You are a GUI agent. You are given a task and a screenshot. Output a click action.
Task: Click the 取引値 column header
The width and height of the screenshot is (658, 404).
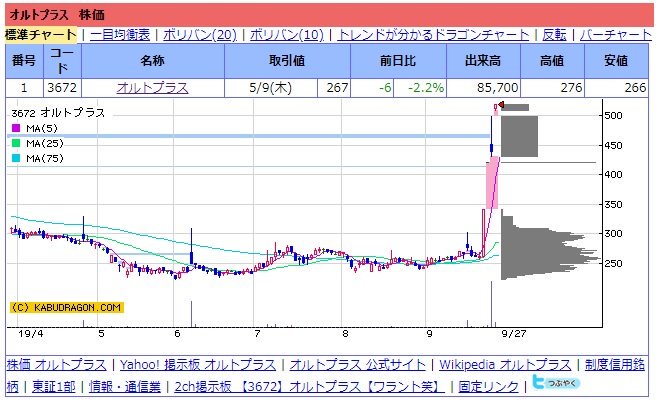pos(287,61)
